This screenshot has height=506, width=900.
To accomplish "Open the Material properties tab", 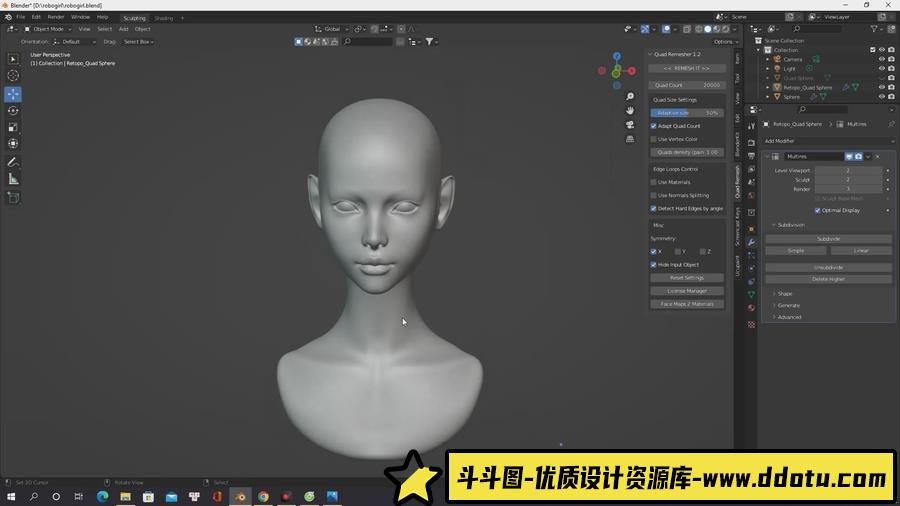I will 751,308.
